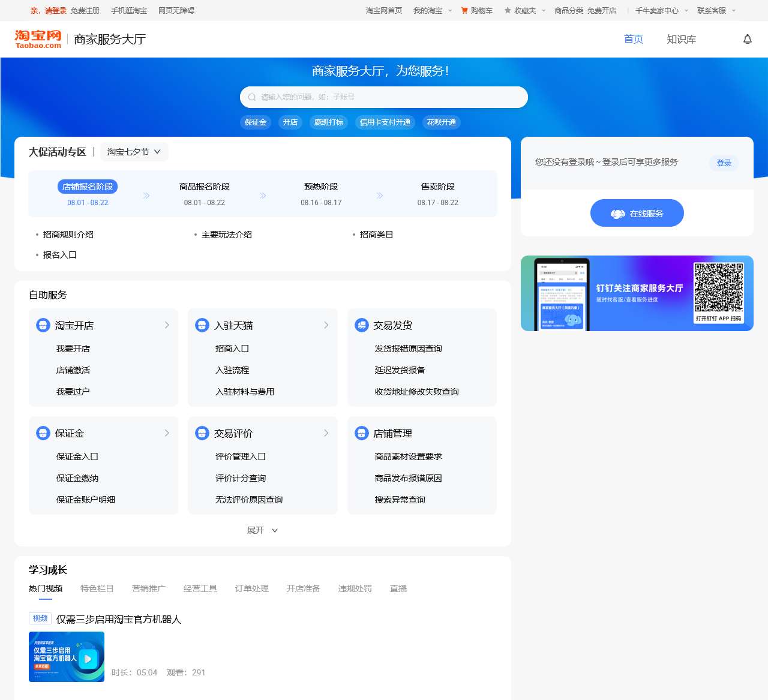
Task: Open 搜索异常查询 link
Action: pyautogui.click(x=400, y=500)
